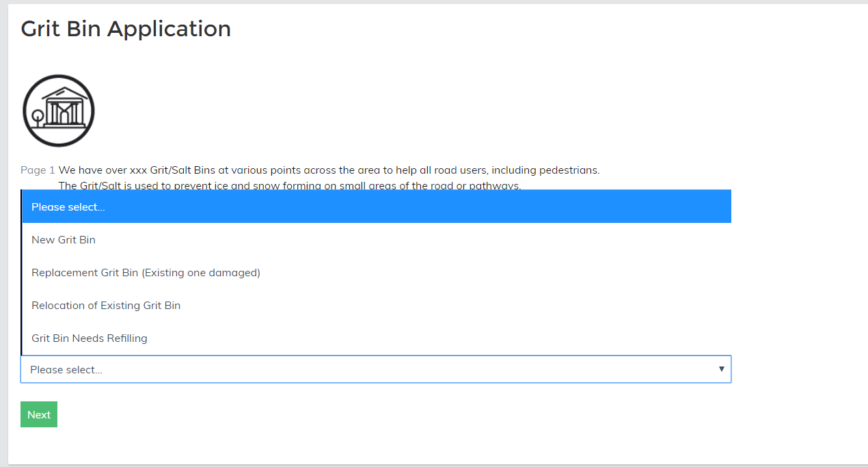Click the dropdown arrow on the select box

click(721, 369)
